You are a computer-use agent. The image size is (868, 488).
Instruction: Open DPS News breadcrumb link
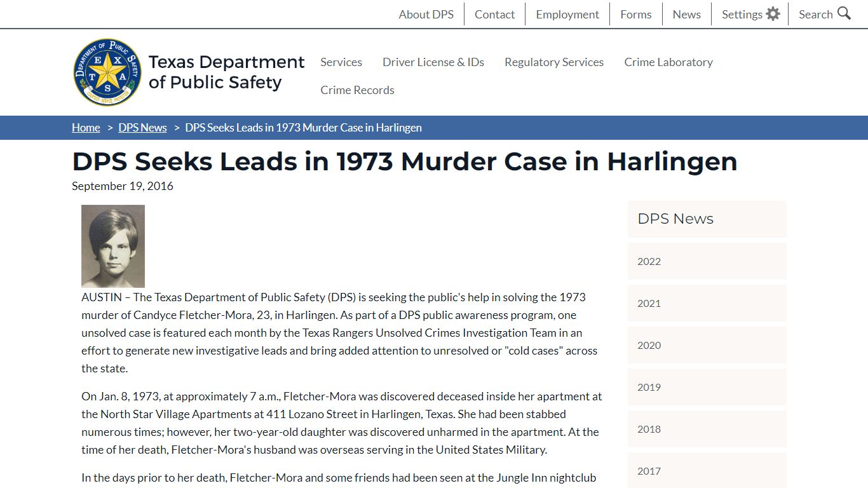tap(142, 128)
